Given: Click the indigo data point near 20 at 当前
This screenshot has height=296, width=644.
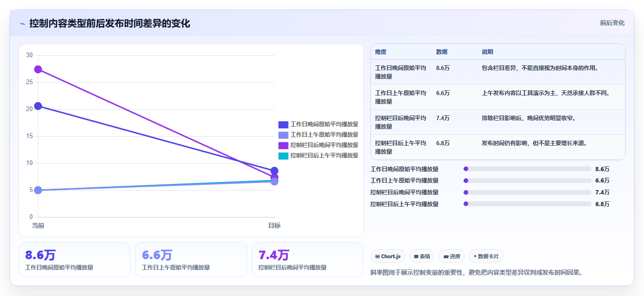Looking at the screenshot, I should (38, 106).
